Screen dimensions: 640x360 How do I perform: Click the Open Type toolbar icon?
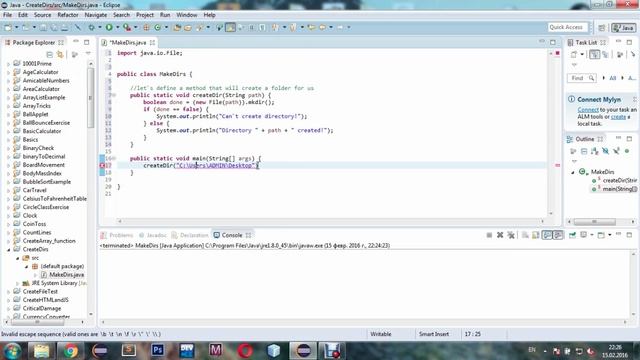coord(177,27)
